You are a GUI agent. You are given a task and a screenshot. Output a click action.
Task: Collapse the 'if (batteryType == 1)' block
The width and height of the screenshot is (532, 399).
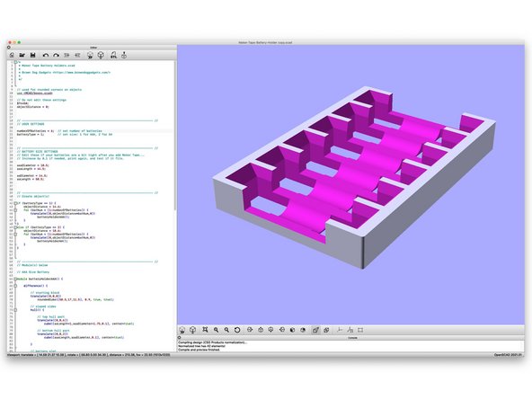click(15, 203)
